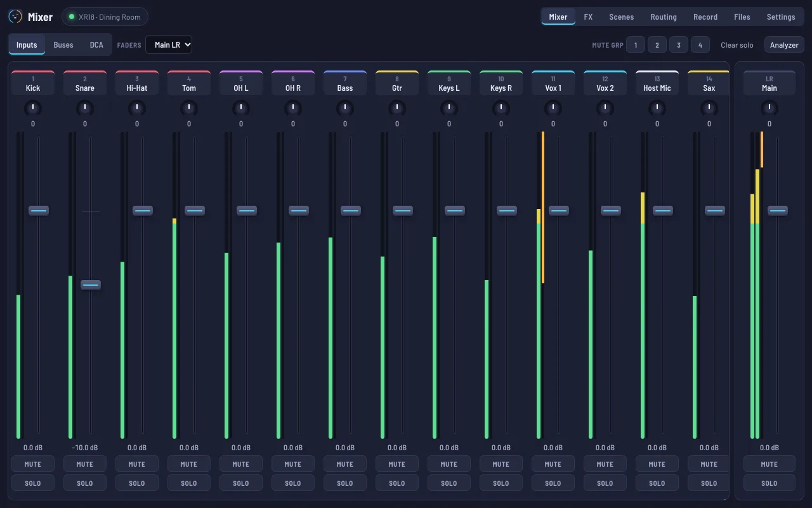Toggle mute group 1

click(x=636, y=45)
